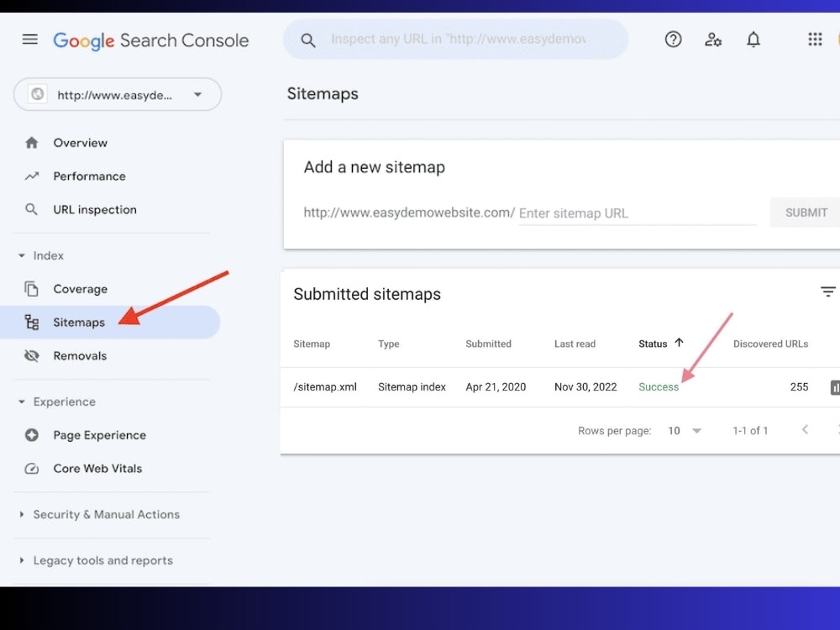Image resolution: width=840 pixels, height=630 pixels.
Task: Click the URL inspection magnifier icon
Action: point(32,209)
